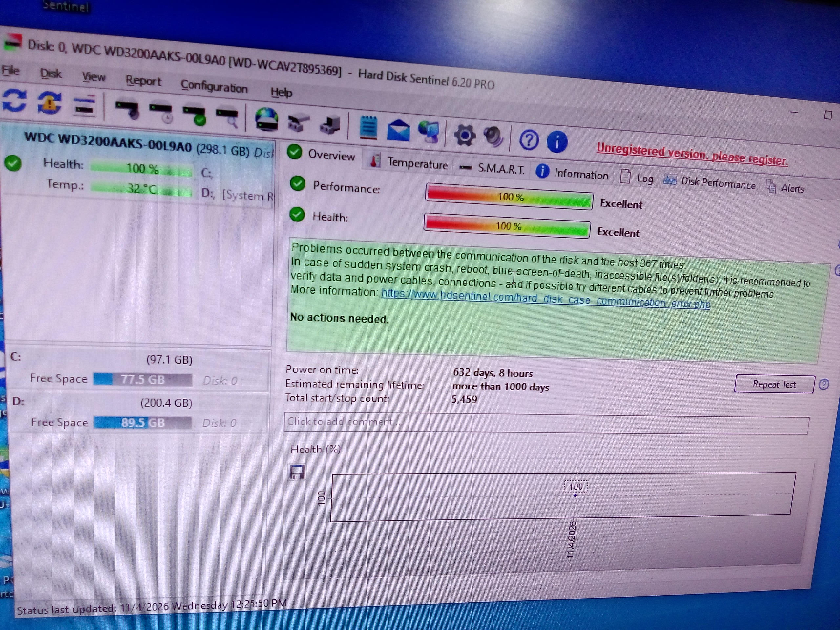Screen dimensions: 840x630
Task: Open the blue notepad report icon
Action: pos(368,128)
